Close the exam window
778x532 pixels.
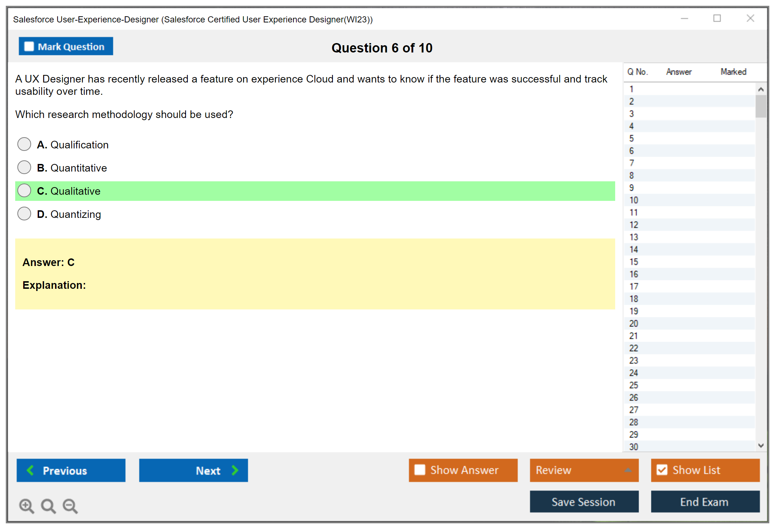(750, 18)
